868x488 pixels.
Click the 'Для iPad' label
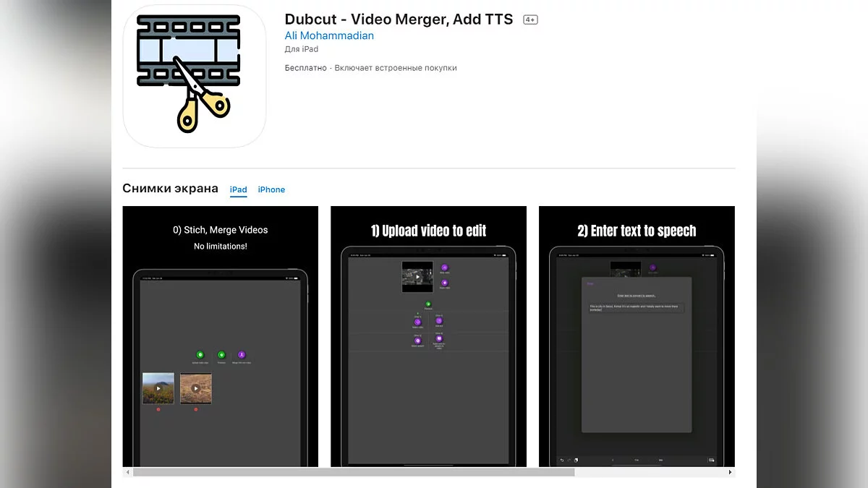click(x=302, y=49)
